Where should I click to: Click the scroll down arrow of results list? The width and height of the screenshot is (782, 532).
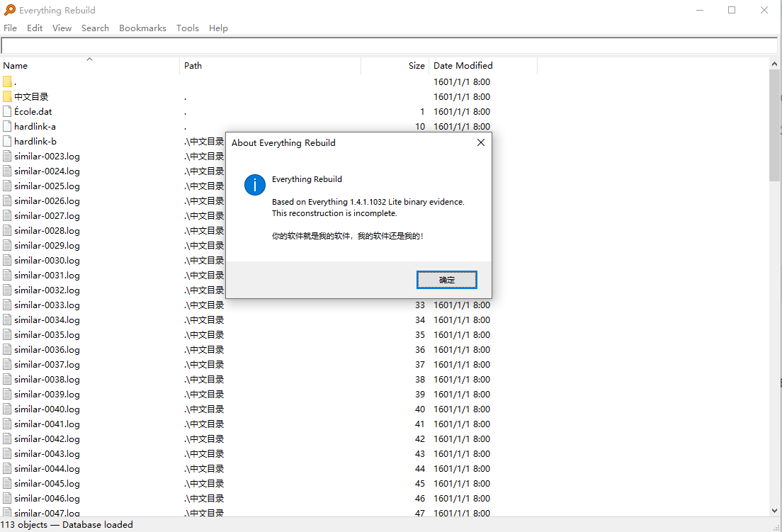774,511
